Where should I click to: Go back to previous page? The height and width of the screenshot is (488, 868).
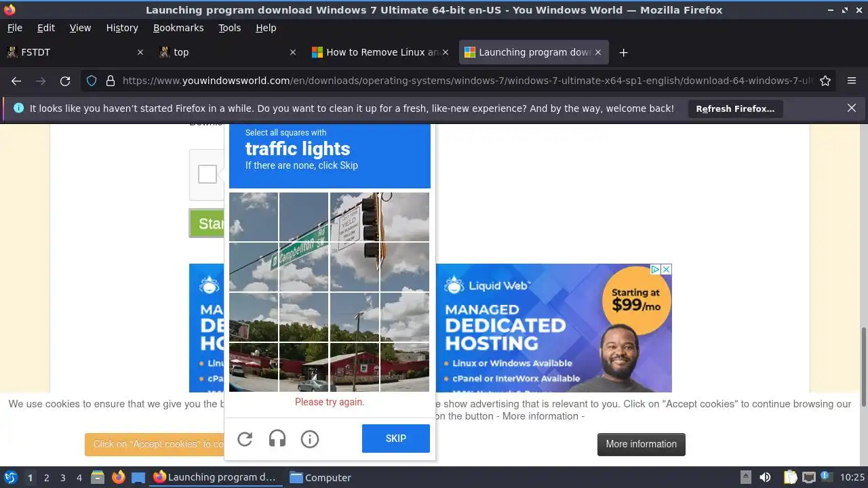(16, 81)
